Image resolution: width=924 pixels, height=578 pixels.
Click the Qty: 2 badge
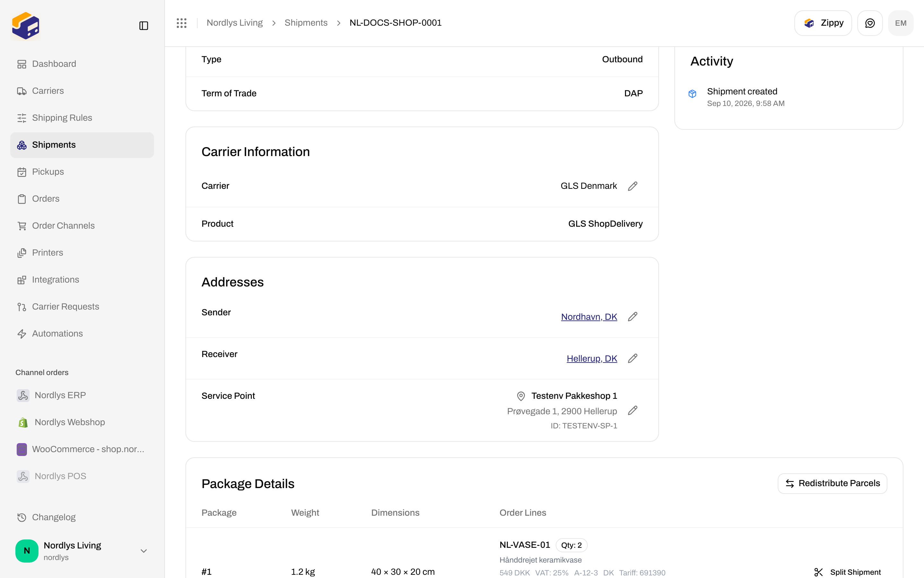[571, 545]
